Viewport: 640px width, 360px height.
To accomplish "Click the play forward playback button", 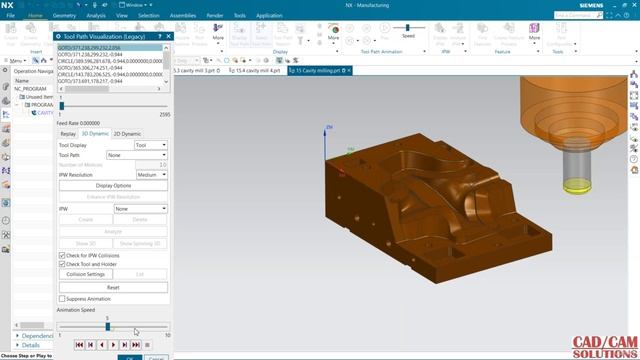I will pyautogui.click(x=113, y=345).
